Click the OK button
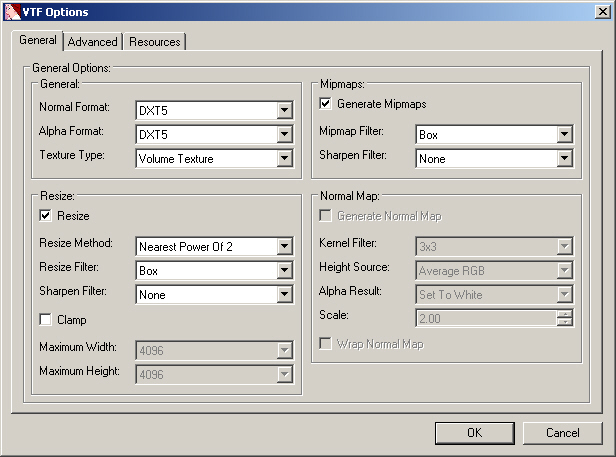Viewport: 616px width, 457px height. tap(474, 433)
